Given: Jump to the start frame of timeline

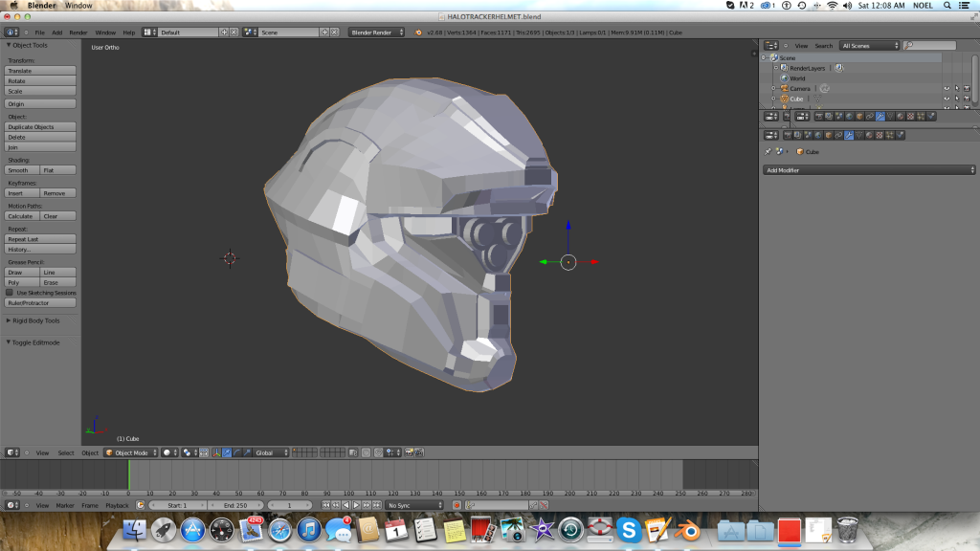Looking at the screenshot, I should click(325, 505).
